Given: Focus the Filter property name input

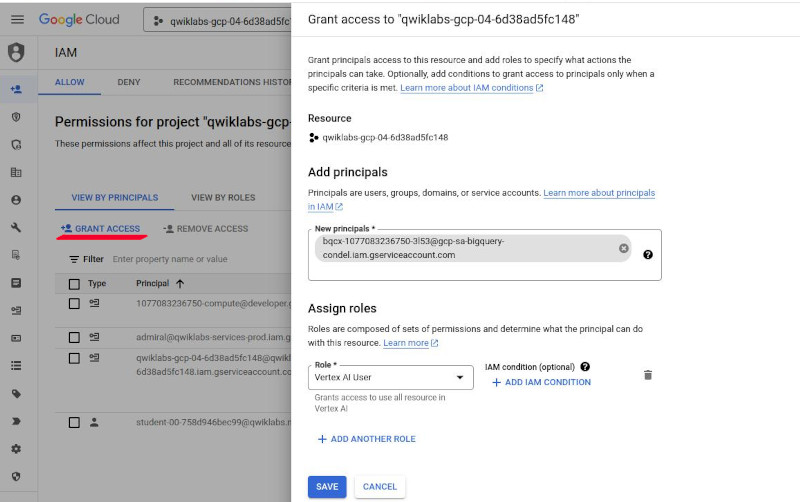Looking at the screenshot, I should click(x=170, y=259).
